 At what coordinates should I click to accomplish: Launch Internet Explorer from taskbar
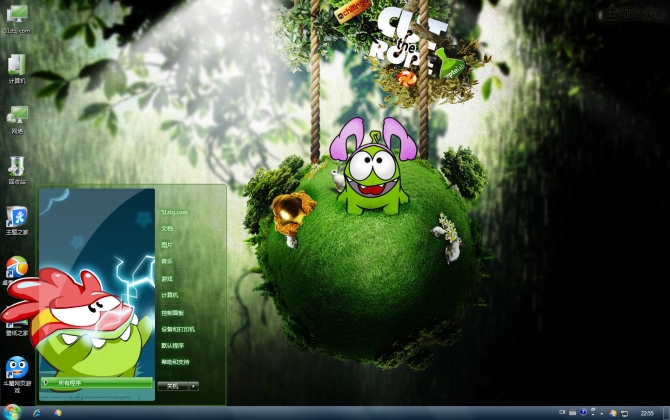(37, 413)
